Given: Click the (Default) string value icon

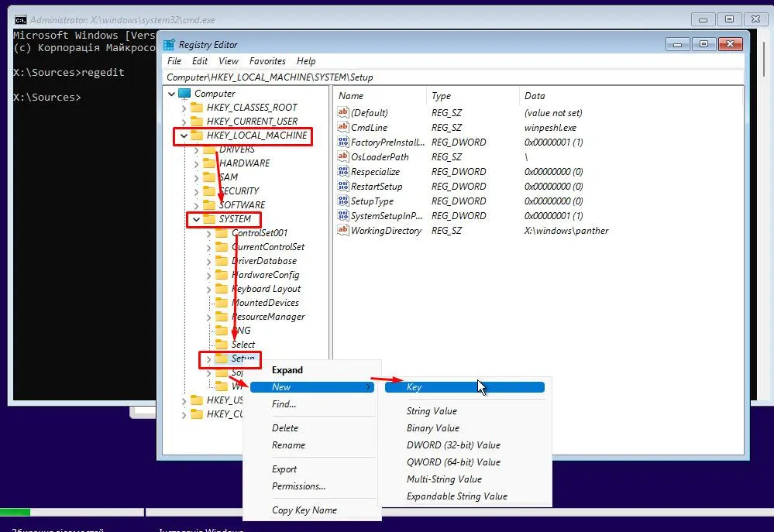Looking at the screenshot, I should 343,112.
